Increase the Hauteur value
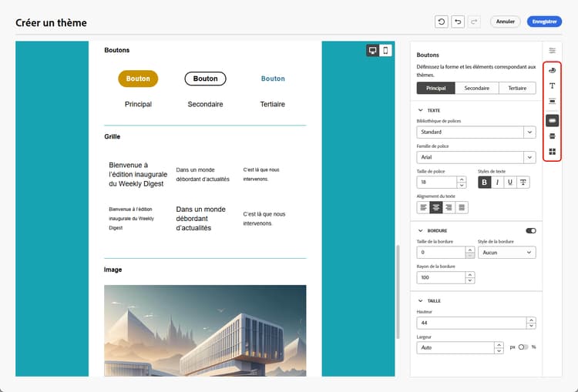 click(x=531, y=320)
